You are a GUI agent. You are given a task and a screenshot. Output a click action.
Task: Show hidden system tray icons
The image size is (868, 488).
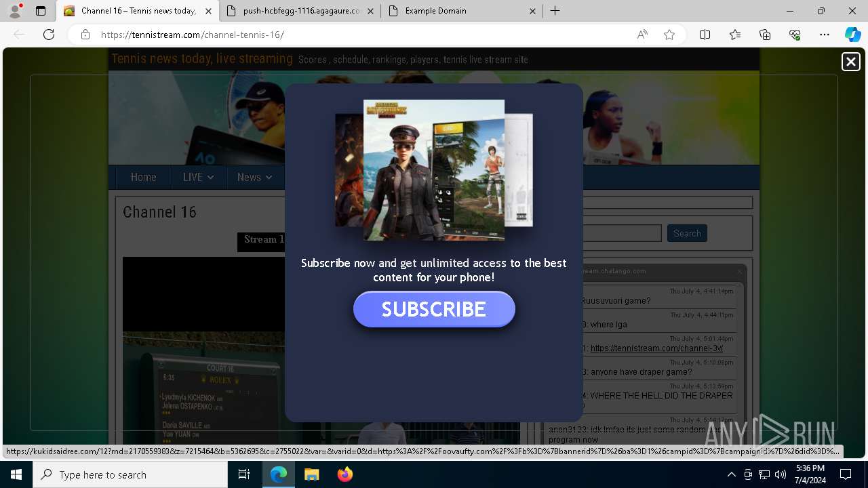731,474
